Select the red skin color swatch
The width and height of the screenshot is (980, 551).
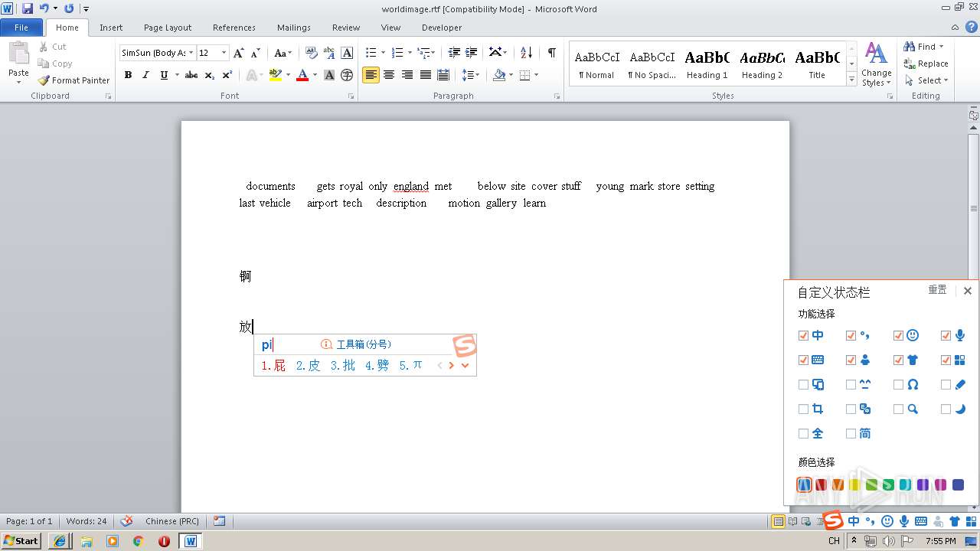(821, 484)
